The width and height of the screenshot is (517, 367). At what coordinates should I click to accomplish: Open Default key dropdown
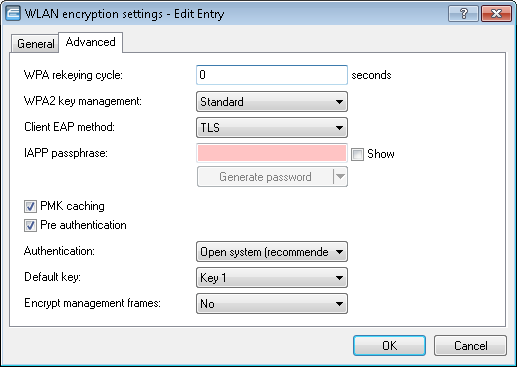tap(272, 278)
